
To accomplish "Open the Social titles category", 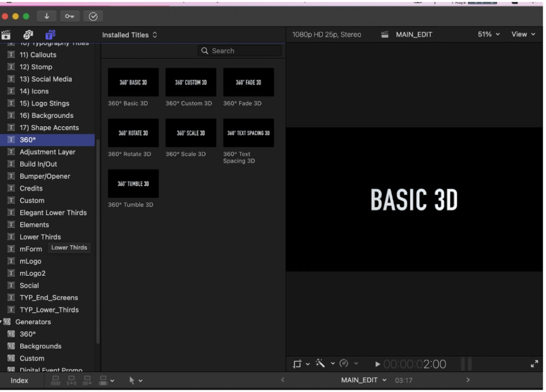I will pyautogui.click(x=47, y=285).
